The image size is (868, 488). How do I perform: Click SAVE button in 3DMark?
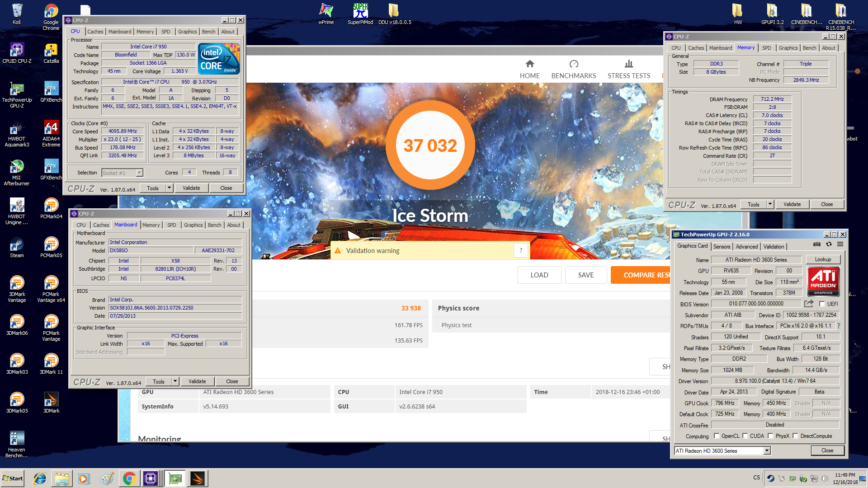(586, 275)
